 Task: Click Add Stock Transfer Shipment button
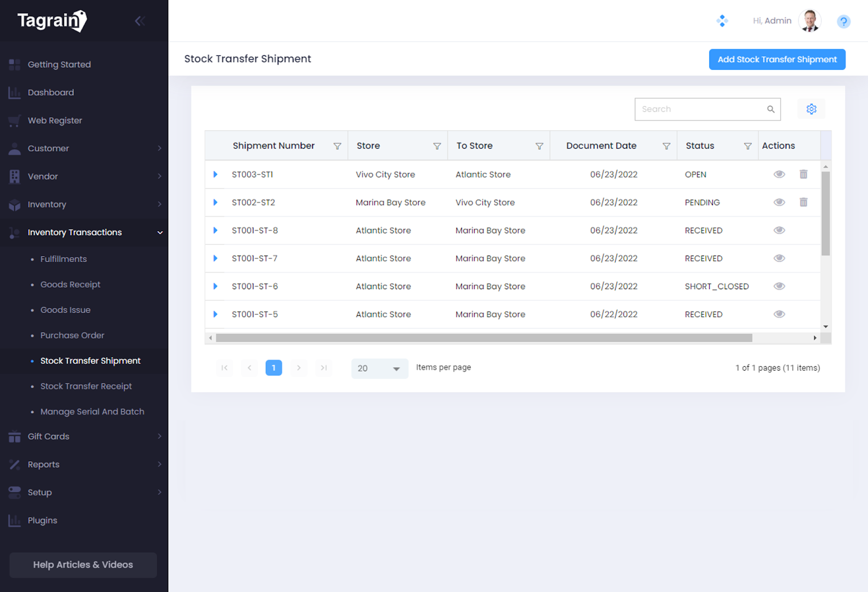(776, 59)
